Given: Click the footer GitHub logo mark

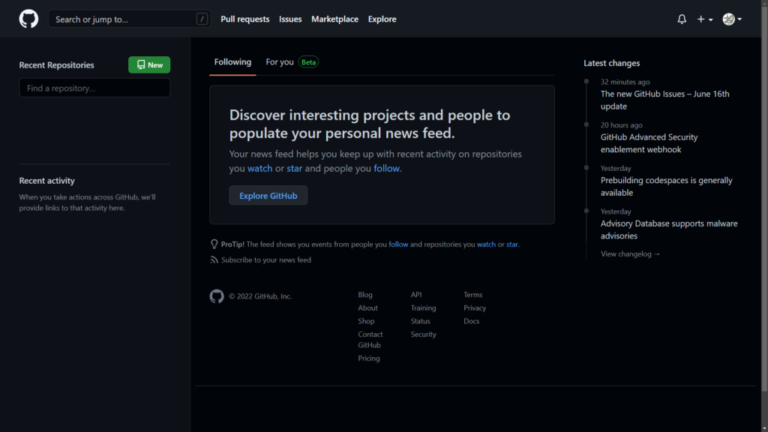Looking at the screenshot, I should click(x=217, y=296).
